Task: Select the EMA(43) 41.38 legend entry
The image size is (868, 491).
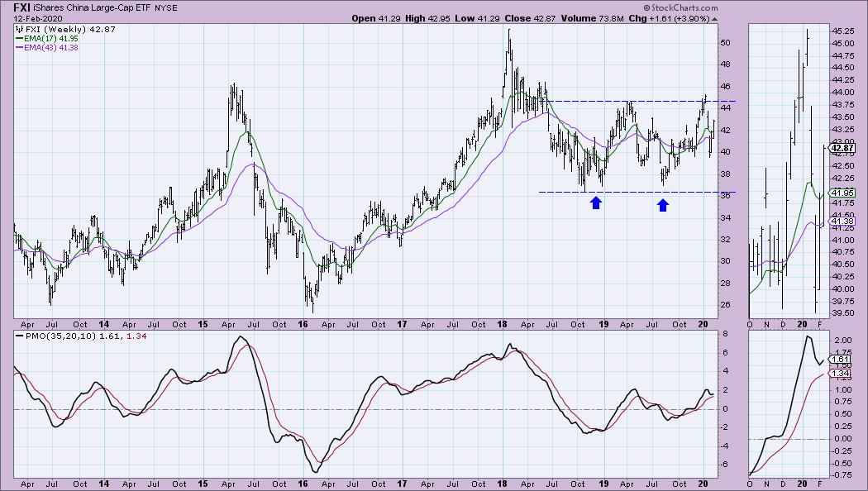Action: tap(51, 48)
